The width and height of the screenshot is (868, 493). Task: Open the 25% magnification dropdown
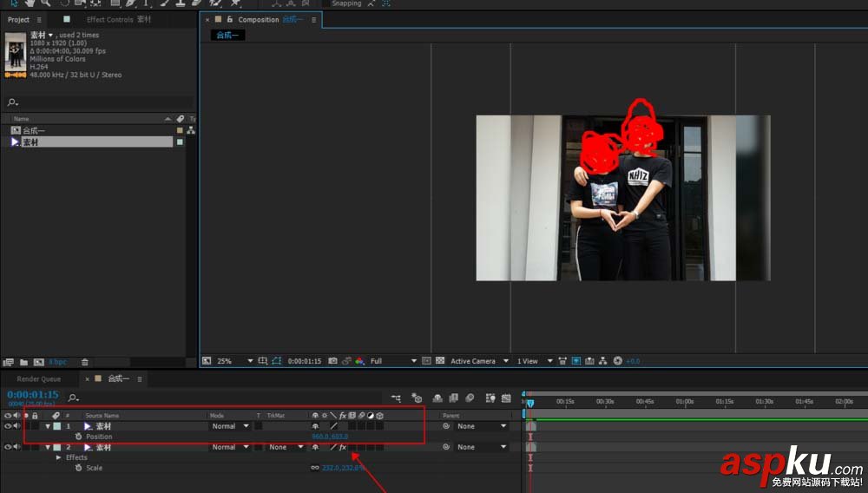pos(250,361)
